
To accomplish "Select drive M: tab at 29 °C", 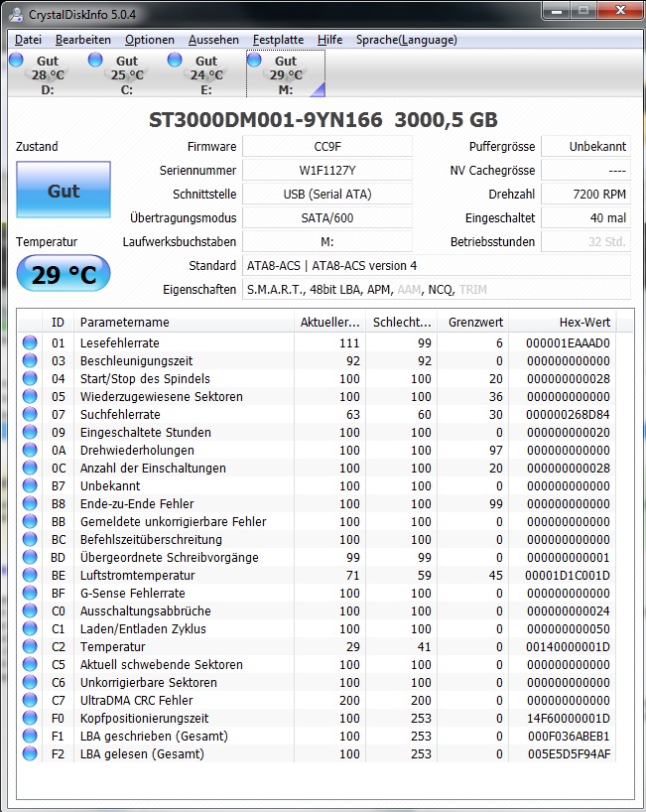I will coord(286,74).
